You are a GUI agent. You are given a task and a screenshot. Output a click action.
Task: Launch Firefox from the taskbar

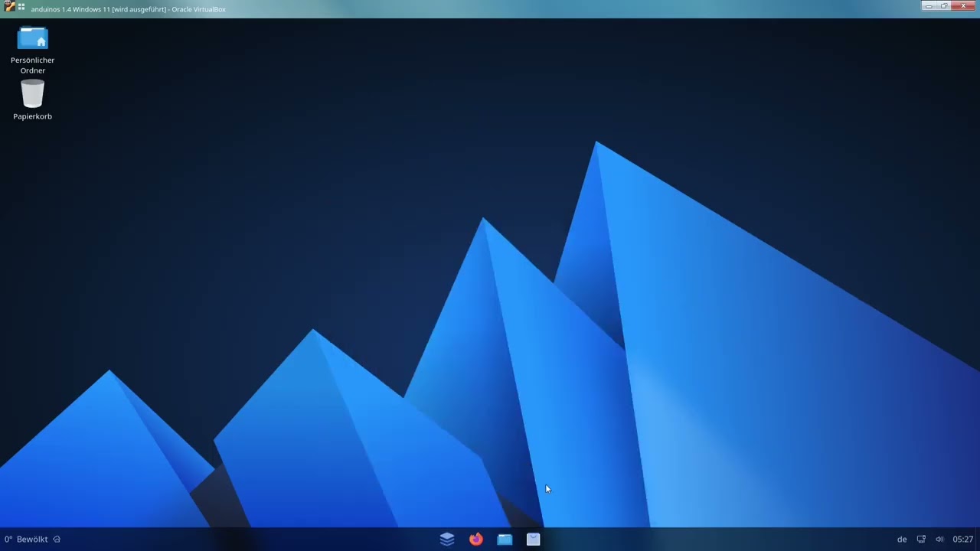[476, 539]
